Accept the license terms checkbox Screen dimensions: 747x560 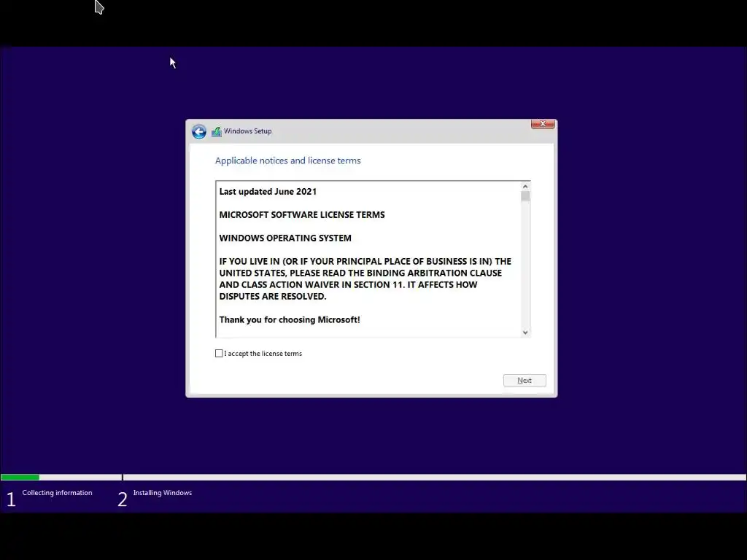[219, 354]
